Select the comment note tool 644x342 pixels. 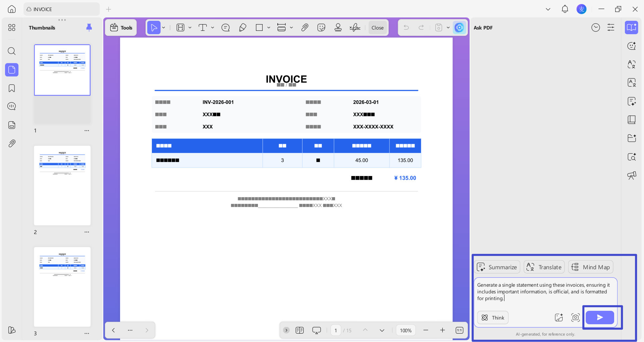point(226,27)
